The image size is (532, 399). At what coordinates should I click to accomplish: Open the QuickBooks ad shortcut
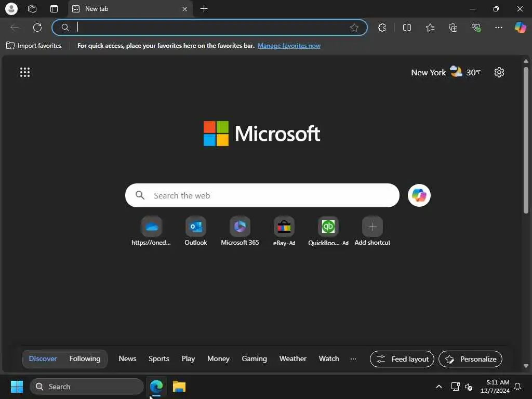[x=328, y=231]
